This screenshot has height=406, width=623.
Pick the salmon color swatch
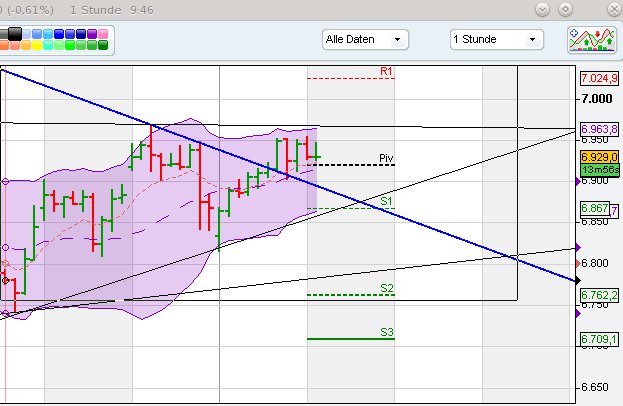tap(15, 45)
